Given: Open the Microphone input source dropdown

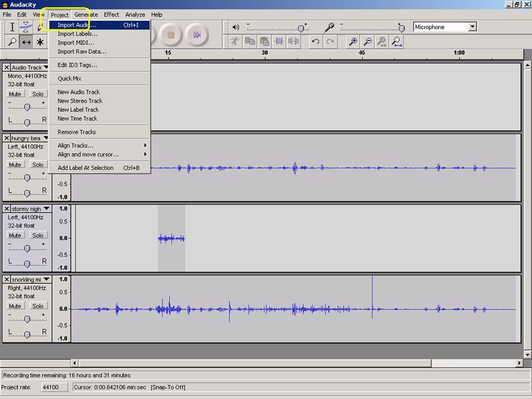Looking at the screenshot, I should tap(472, 27).
